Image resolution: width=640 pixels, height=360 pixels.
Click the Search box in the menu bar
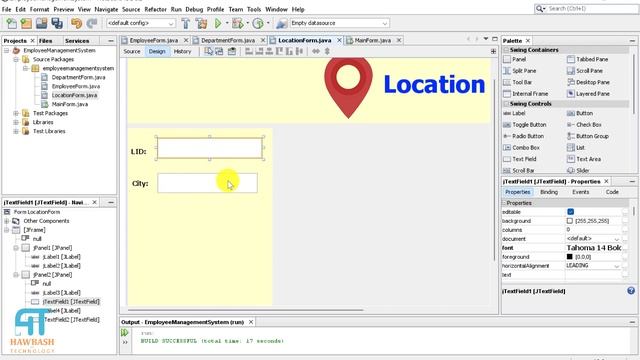(587, 9)
